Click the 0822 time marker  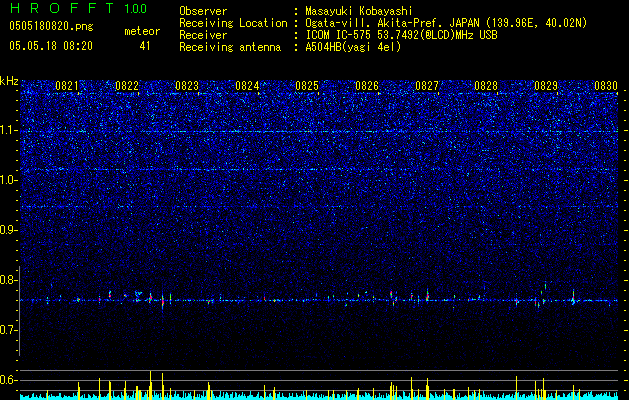[127, 86]
